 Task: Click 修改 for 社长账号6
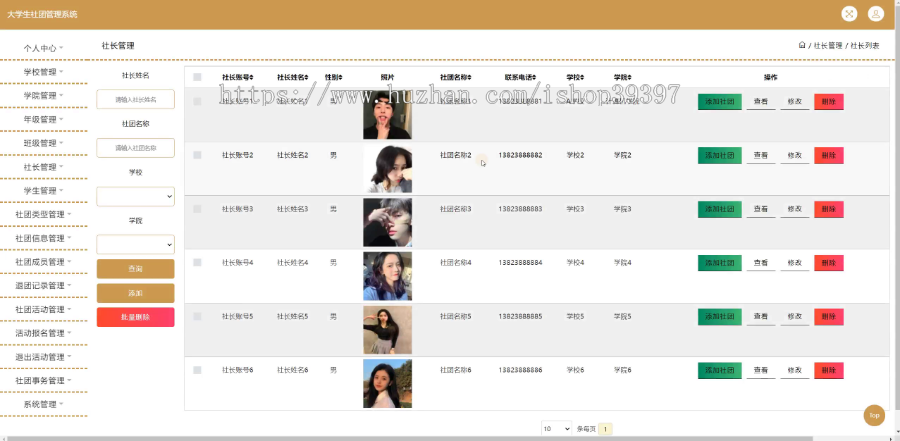[x=794, y=371]
